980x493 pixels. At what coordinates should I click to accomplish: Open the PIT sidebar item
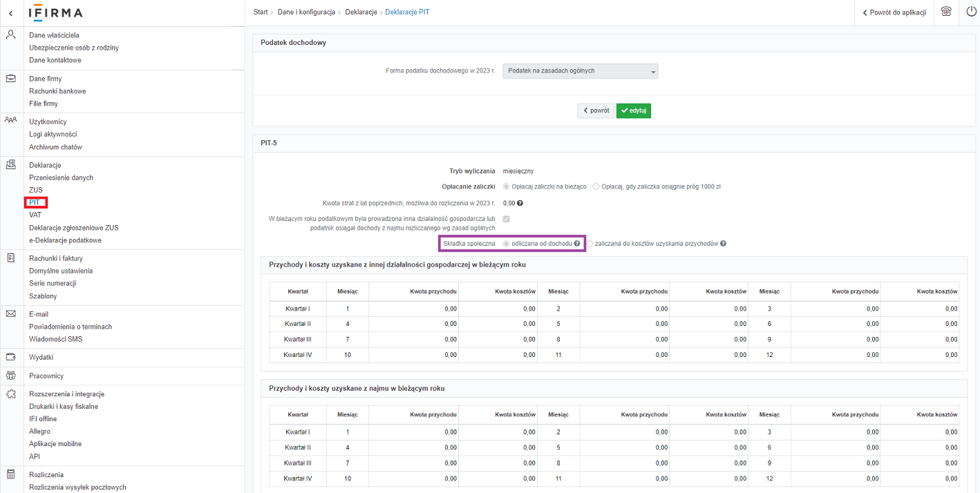(35, 202)
